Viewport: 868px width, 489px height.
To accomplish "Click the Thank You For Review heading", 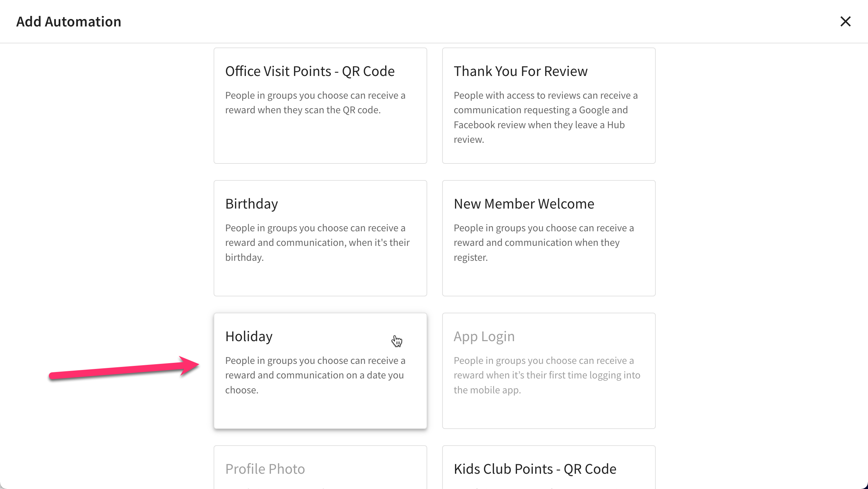I will [x=520, y=71].
